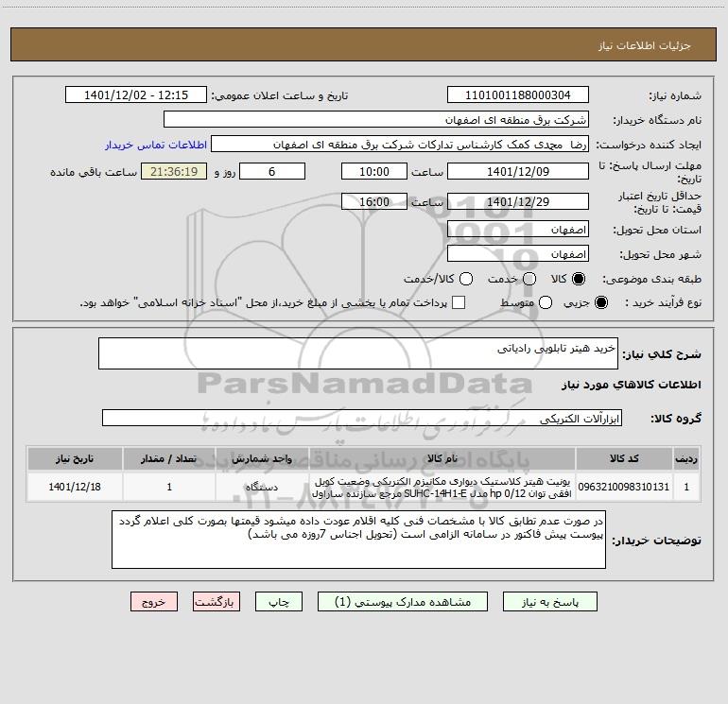
Task: Click the بازگشت back button
Action: [x=217, y=602]
